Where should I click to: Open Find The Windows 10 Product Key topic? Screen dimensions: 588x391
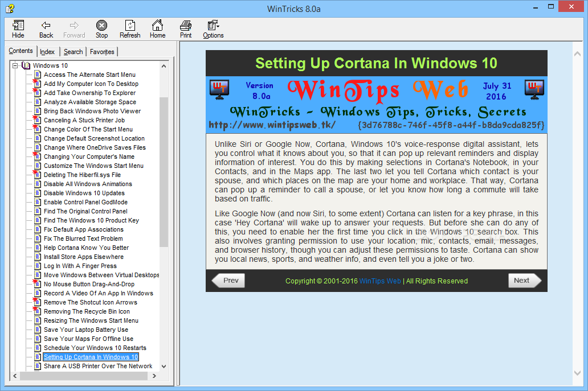coord(91,220)
